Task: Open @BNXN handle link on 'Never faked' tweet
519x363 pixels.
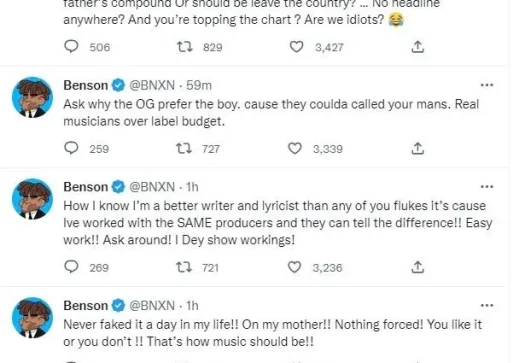Action: 152,305
